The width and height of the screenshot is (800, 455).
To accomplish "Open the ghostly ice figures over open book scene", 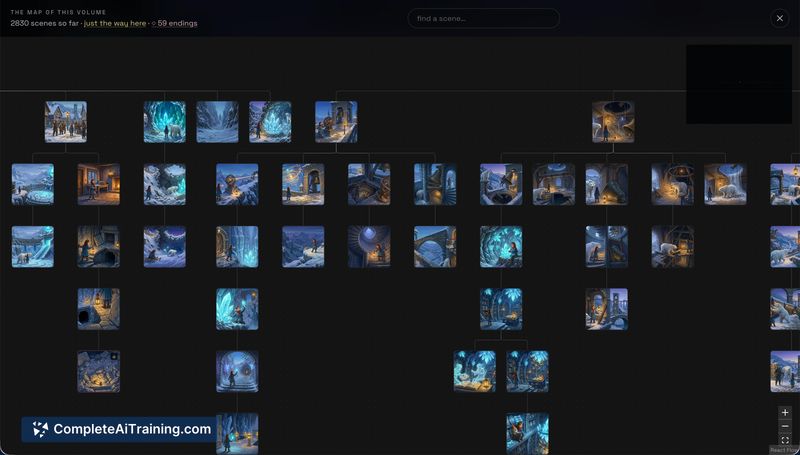I will (474, 371).
